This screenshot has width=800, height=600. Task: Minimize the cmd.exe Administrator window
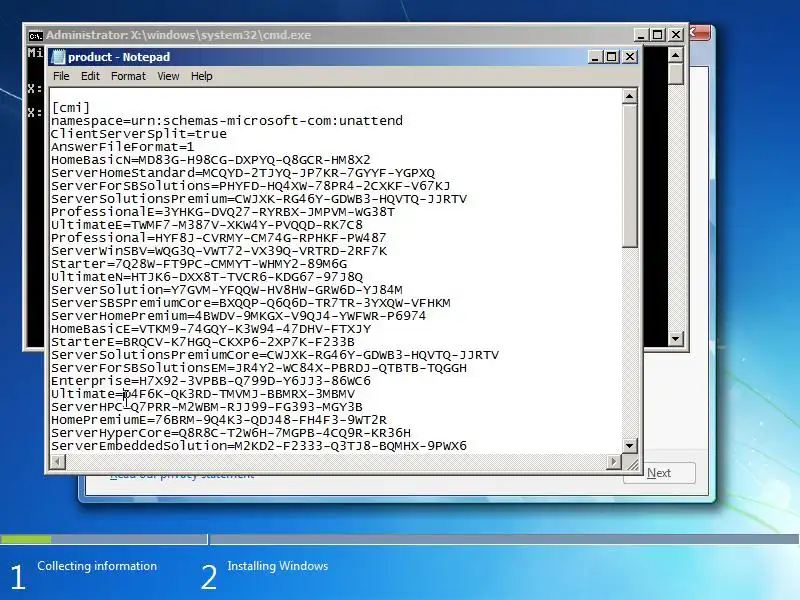click(x=641, y=35)
